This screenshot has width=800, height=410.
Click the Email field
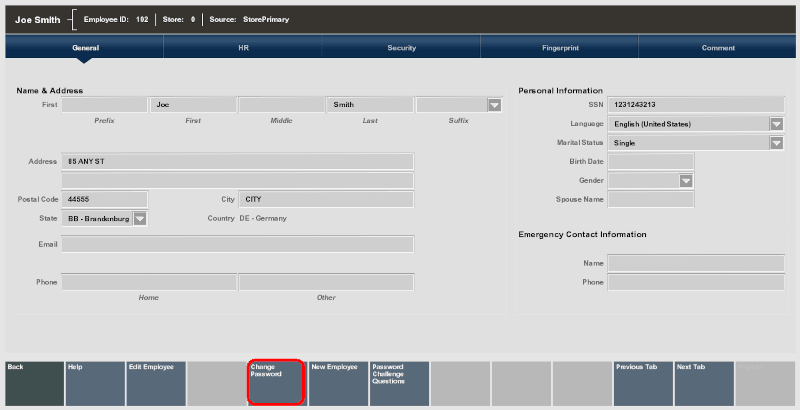(x=238, y=244)
